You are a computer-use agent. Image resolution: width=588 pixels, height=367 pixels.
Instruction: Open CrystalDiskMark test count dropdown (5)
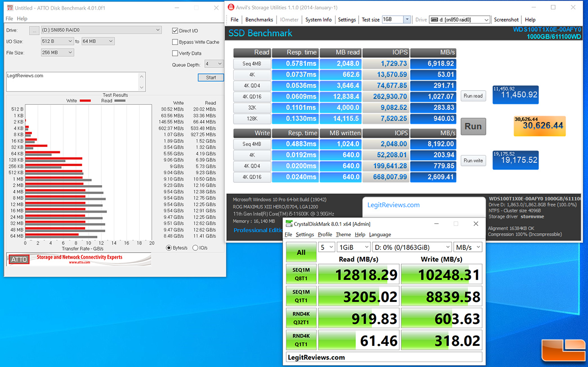326,247
